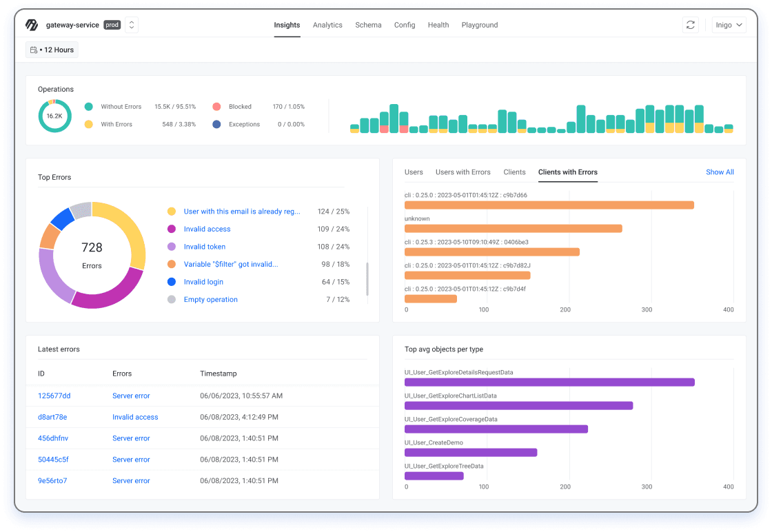Select the Users tab in clients panel

click(x=414, y=172)
